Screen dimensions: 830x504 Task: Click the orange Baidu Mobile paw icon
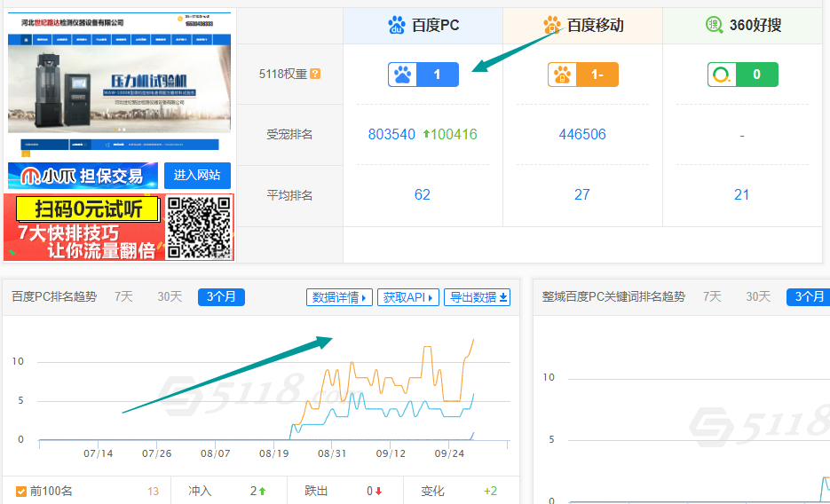(x=552, y=25)
